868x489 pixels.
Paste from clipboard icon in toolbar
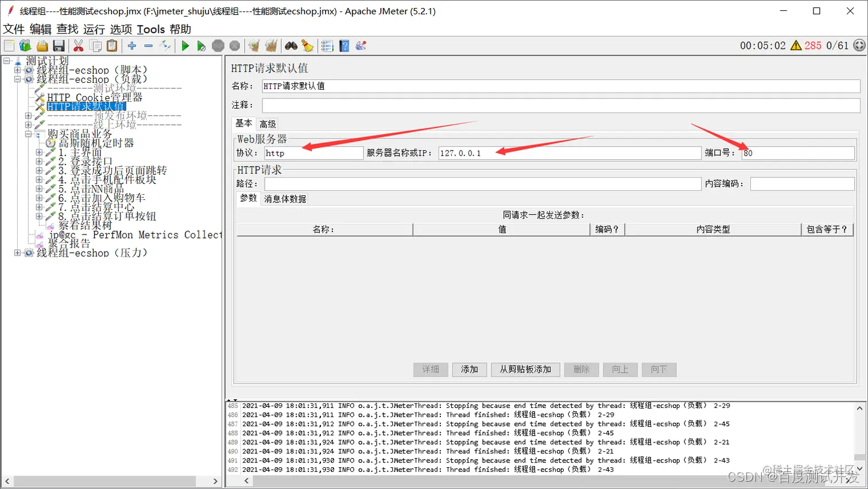113,46
